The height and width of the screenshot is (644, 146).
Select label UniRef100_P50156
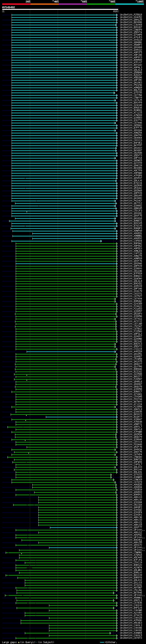[x=131, y=85]
